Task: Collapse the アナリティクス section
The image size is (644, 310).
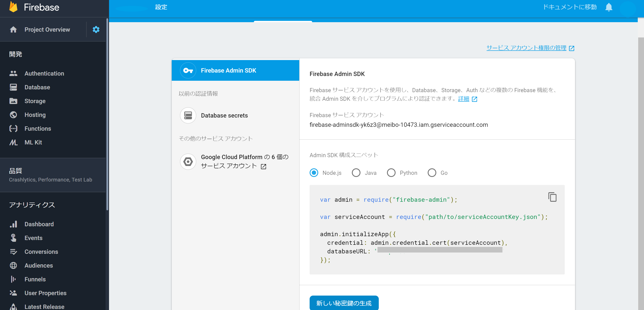Action: (x=32, y=205)
